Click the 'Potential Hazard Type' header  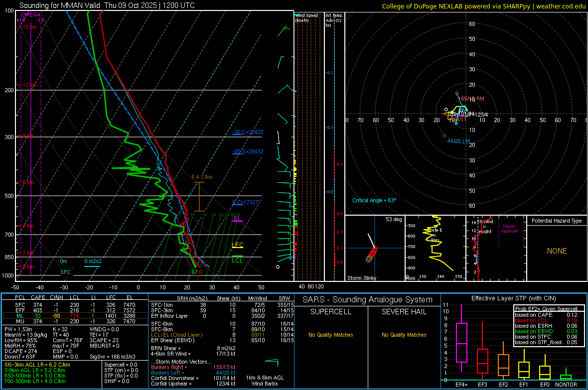(x=557, y=221)
